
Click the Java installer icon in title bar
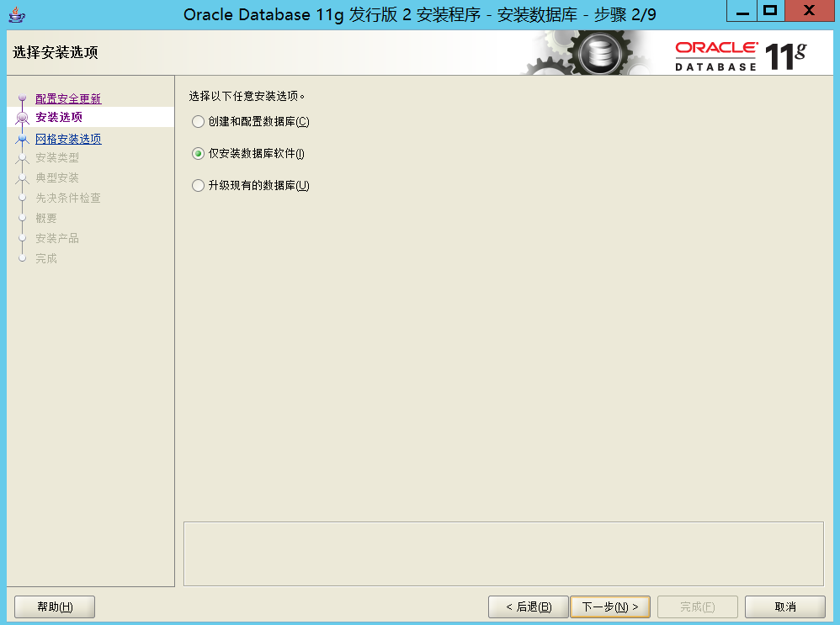[x=17, y=14]
